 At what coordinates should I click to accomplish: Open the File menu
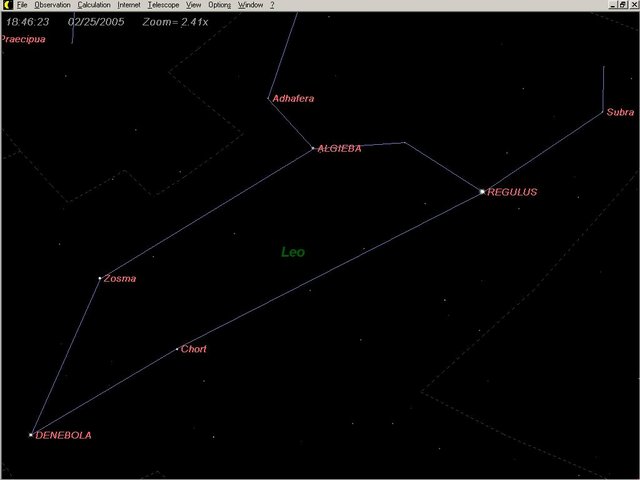(22, 5)
